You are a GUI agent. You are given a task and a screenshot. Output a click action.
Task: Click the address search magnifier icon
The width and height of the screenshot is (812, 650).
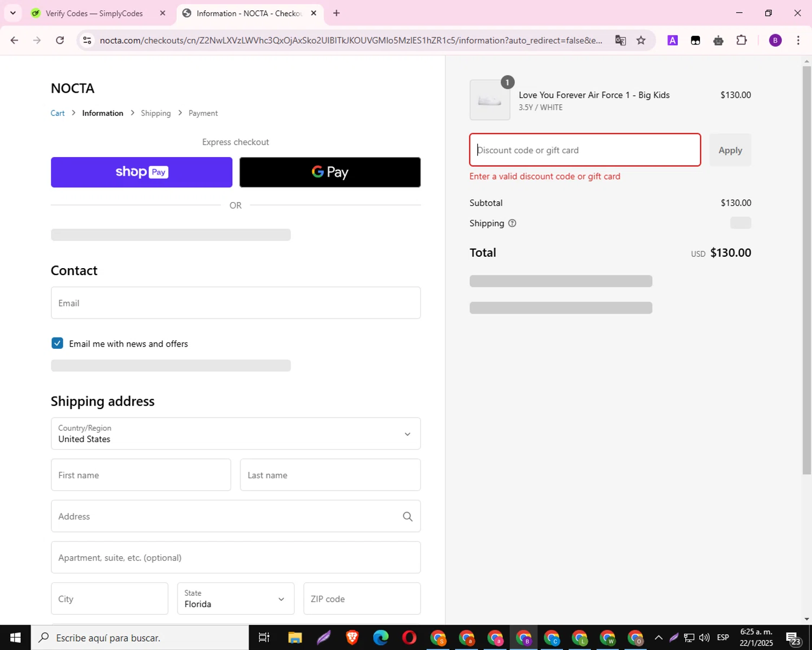pos(408,517)
